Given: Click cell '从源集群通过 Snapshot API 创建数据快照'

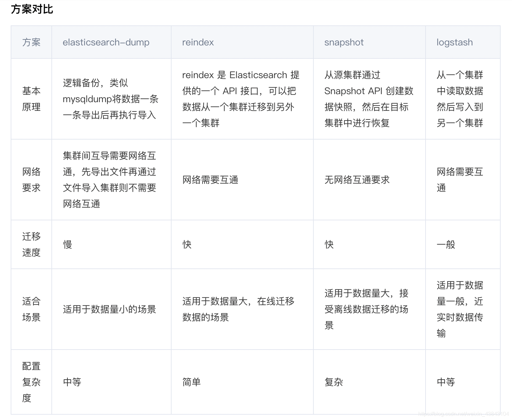Looking at the screenshot, I should 369,99.
